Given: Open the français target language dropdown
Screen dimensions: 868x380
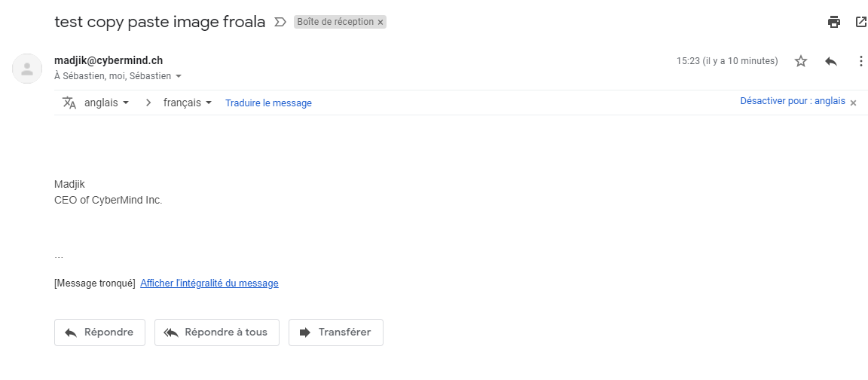Looking at the screenshot, I should point(188,103).
